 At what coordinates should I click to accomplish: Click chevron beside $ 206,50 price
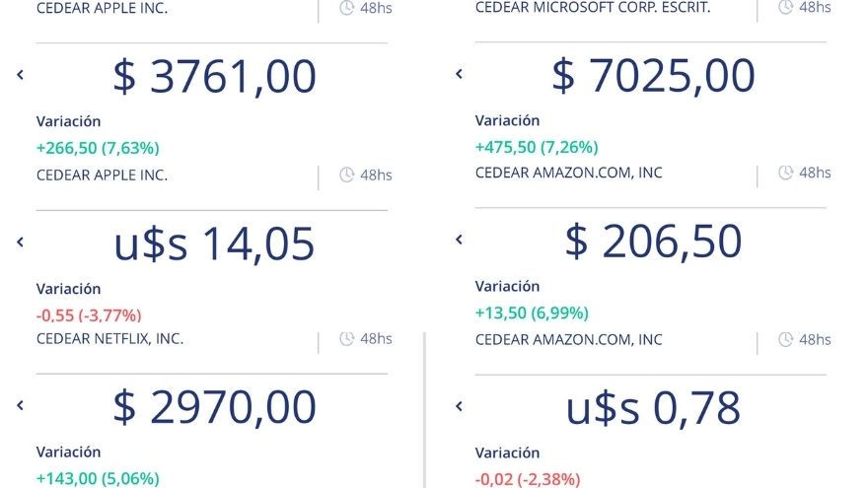(459, 240)
